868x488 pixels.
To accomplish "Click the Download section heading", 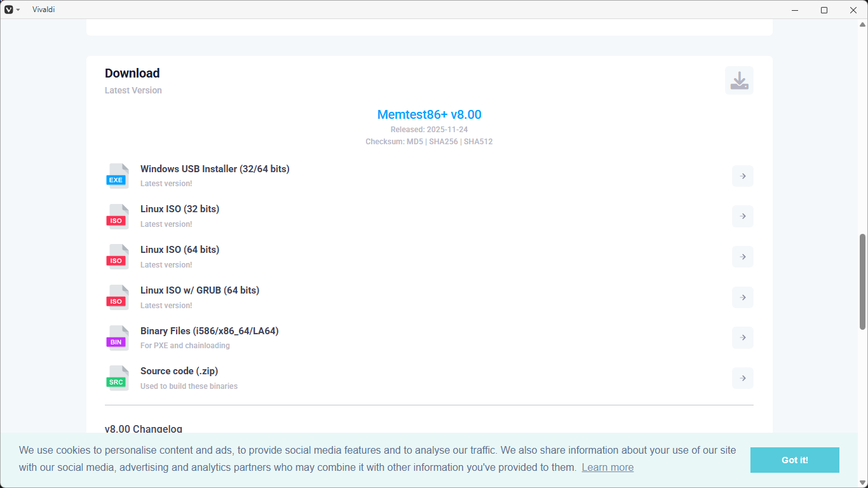I will 132,73.
